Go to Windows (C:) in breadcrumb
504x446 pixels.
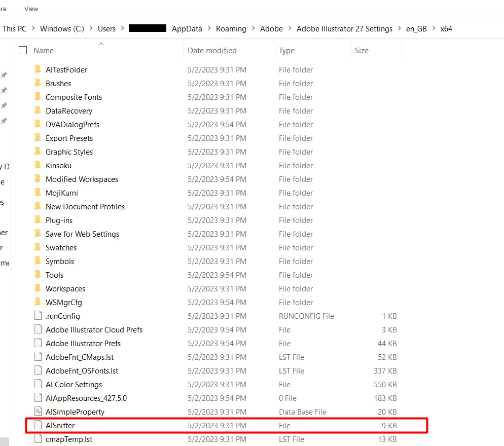(62, 28)
